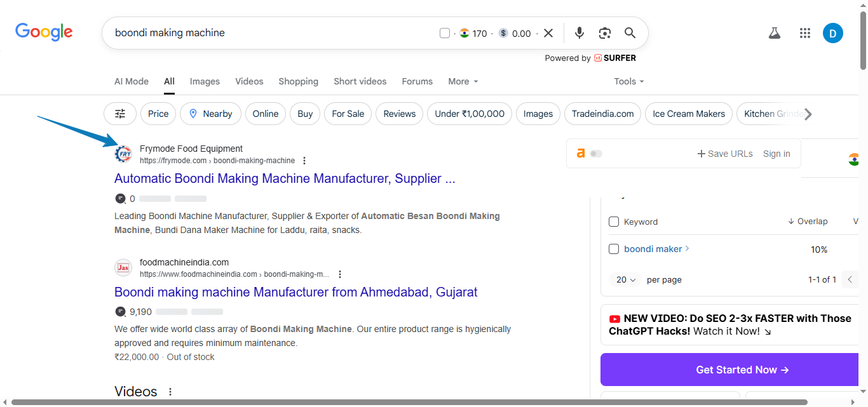Screen dimensions: 868x407
Task: Apply the Price filter chip
Action: (158, 114)
